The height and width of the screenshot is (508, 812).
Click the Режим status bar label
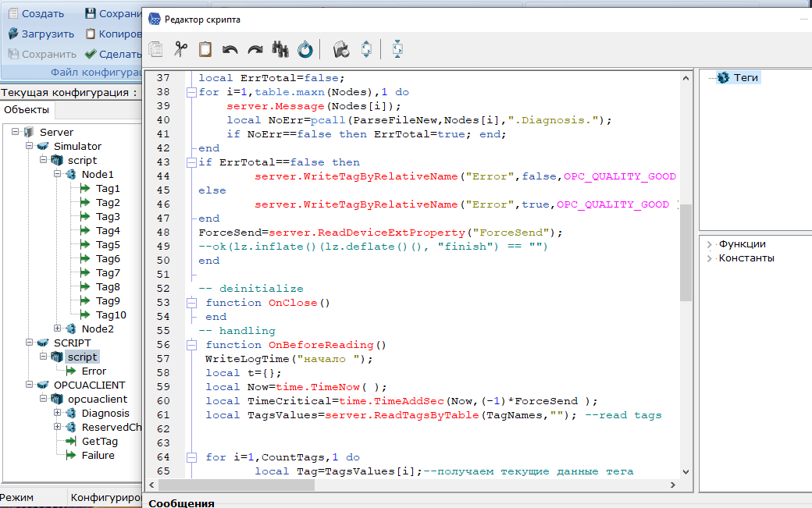coord(16,498)
